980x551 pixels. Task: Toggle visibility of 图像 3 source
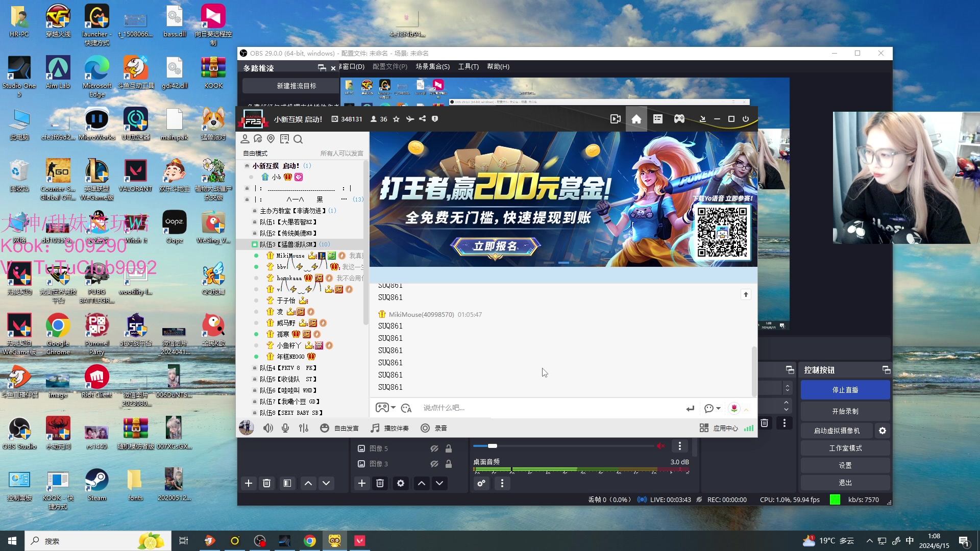click(434, 464)
